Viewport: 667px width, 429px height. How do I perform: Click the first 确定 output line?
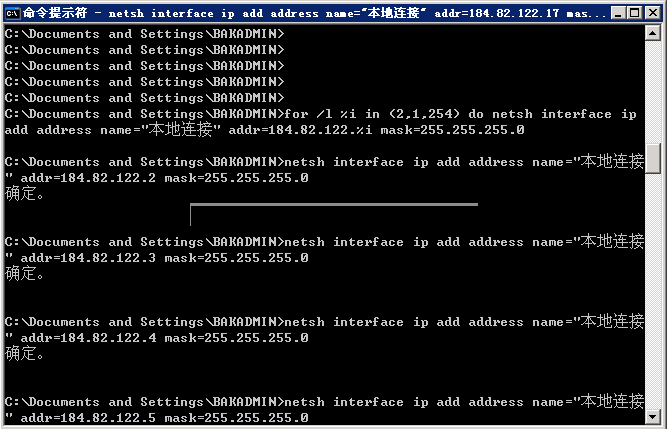(x=24, y=194)
